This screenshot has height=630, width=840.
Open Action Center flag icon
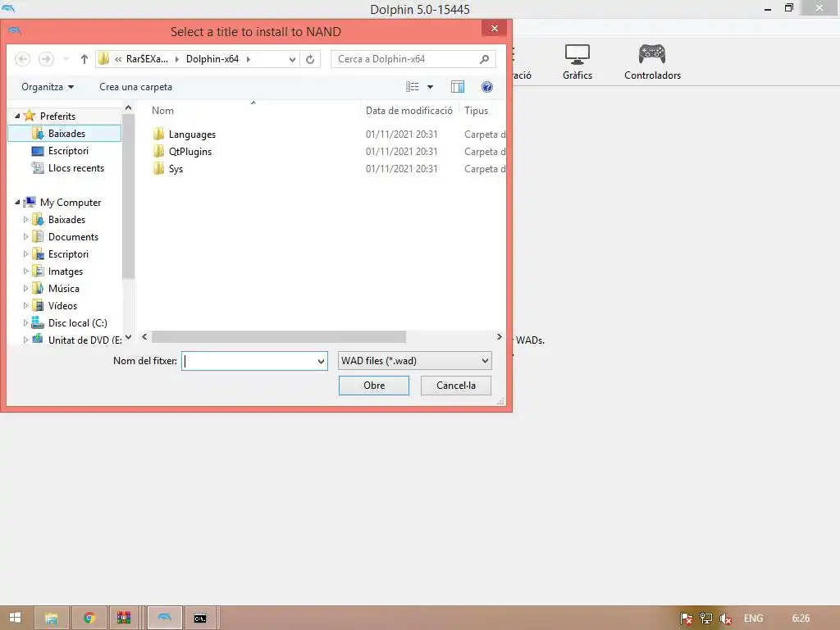[x=686, y=619]
